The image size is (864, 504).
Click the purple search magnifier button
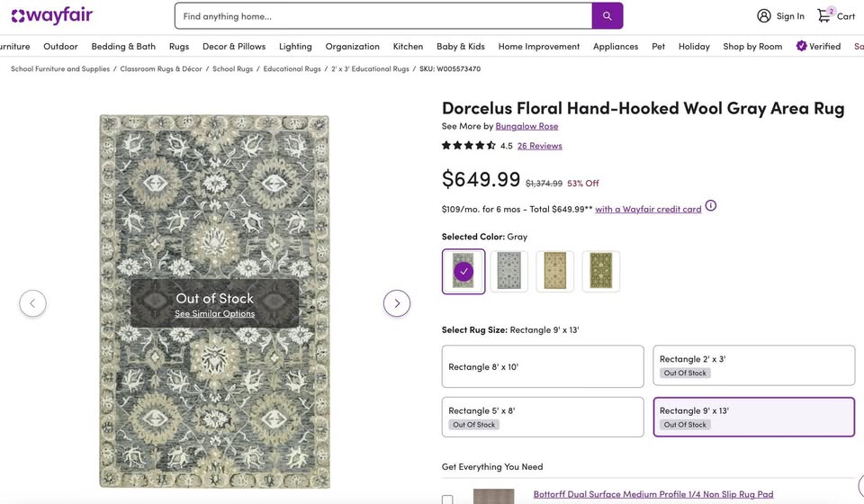607,16
